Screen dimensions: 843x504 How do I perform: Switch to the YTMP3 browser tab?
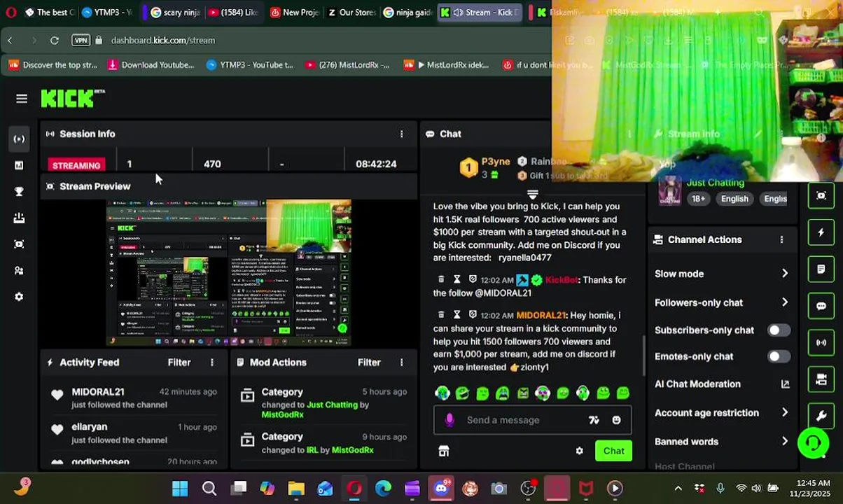pos(106,12)
